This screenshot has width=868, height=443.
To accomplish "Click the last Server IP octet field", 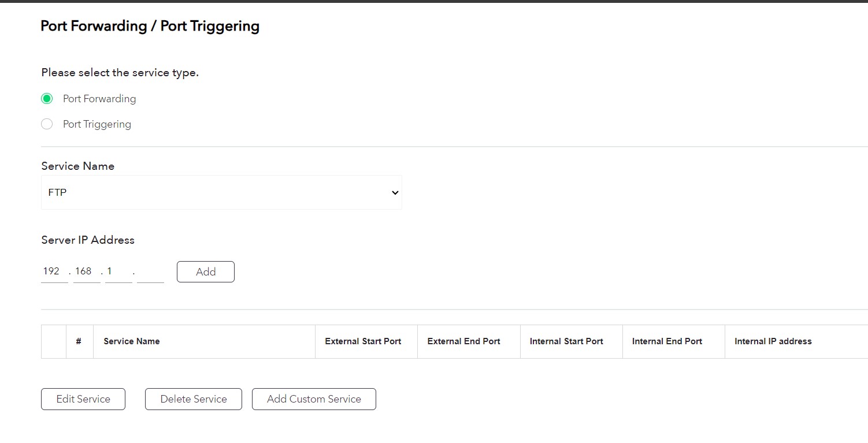I will pos(150,271).
